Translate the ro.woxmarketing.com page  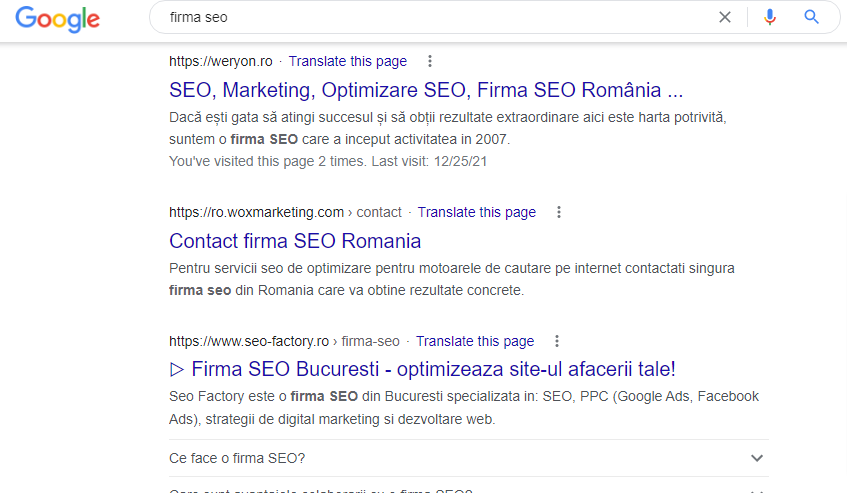coord(476,212)
